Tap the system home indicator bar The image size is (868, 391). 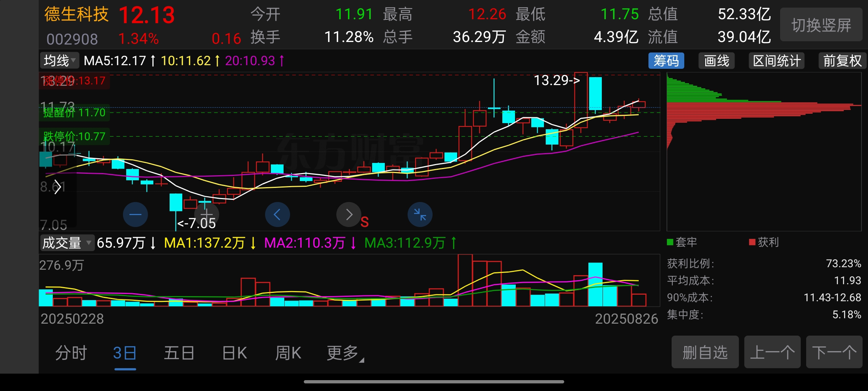[434, 382]
